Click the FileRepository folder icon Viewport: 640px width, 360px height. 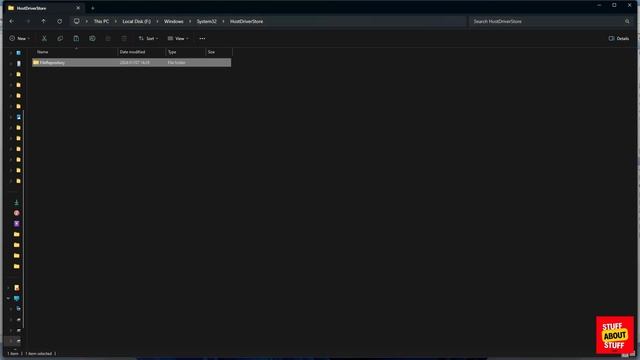(x=36, y=62)
